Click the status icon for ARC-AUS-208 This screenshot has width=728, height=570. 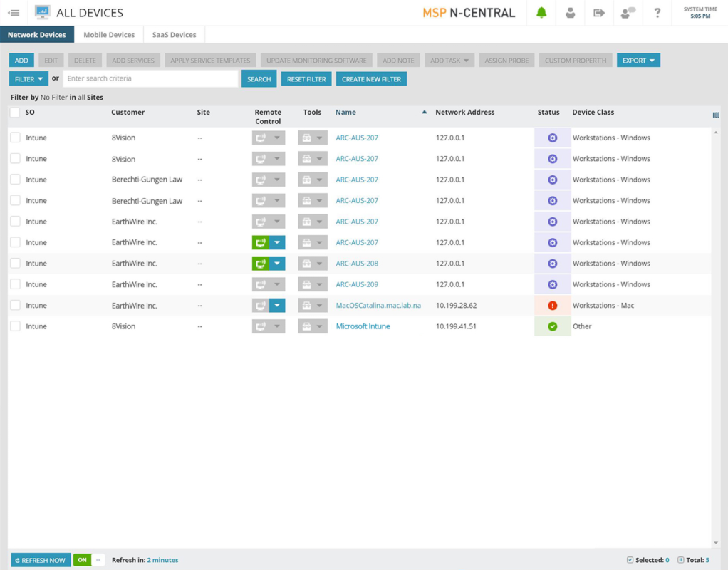(553, 264)
